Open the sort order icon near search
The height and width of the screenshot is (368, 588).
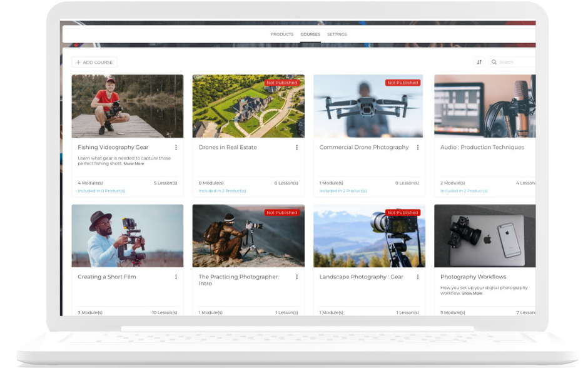(479, 62)
